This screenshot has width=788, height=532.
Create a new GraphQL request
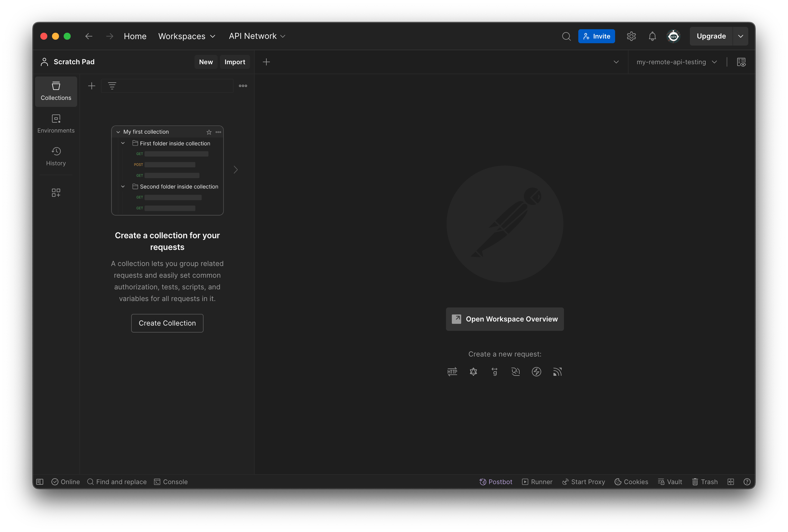(474, 372)
